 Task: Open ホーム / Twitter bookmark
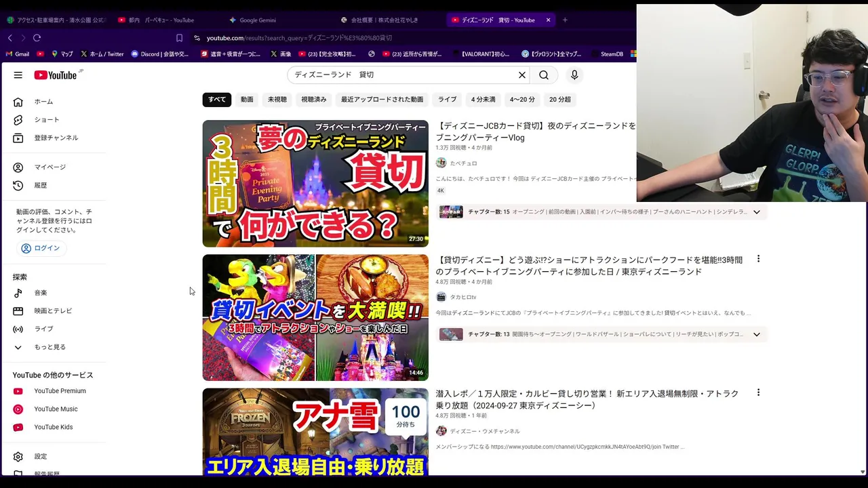[102, 54]
